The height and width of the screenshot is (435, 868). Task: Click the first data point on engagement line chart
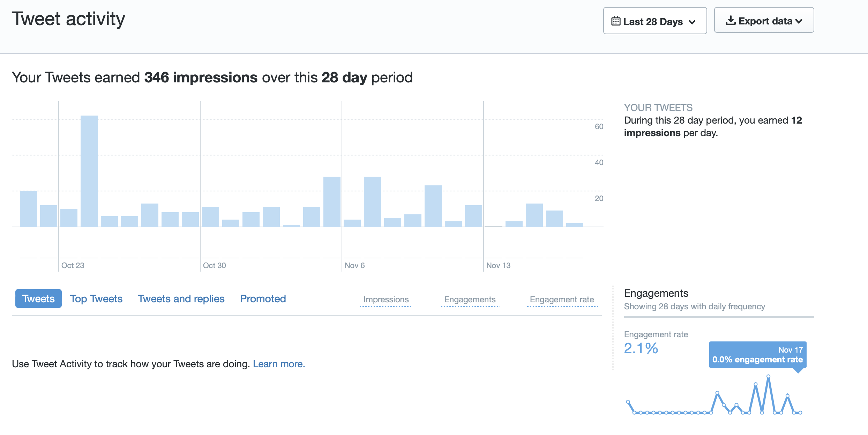[628, 402]
